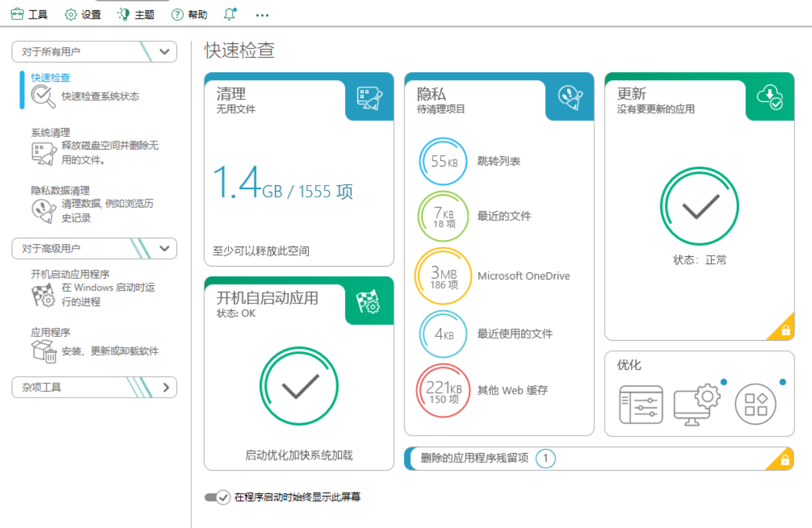Open the cleanup brush icon on 清理 card

pyautogui.click(x=370, y=97)
